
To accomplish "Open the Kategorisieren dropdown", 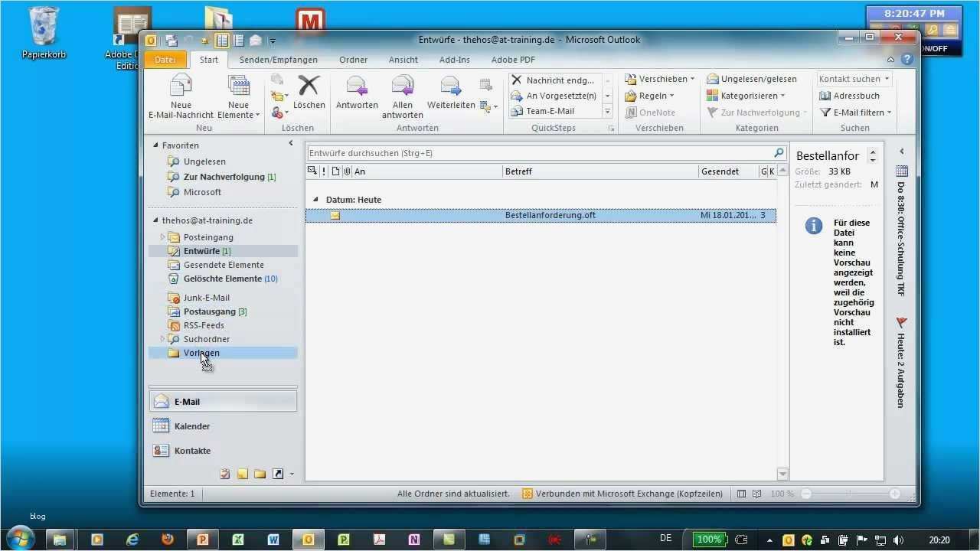I will pos(746,96).
